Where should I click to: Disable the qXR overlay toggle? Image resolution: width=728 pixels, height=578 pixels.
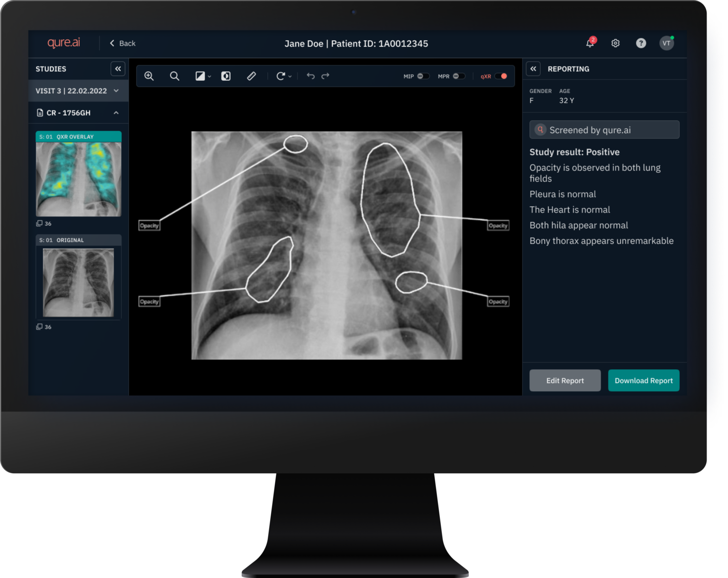502,76
